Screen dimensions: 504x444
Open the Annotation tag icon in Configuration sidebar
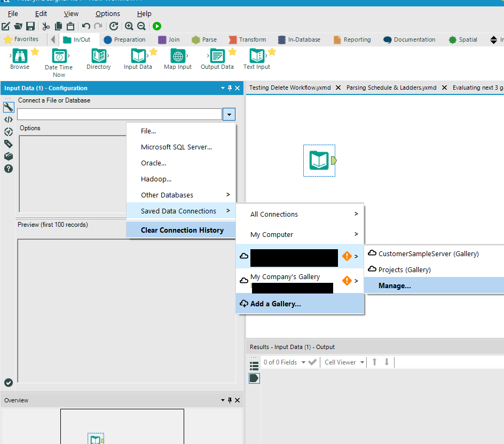tap(9, 144)
